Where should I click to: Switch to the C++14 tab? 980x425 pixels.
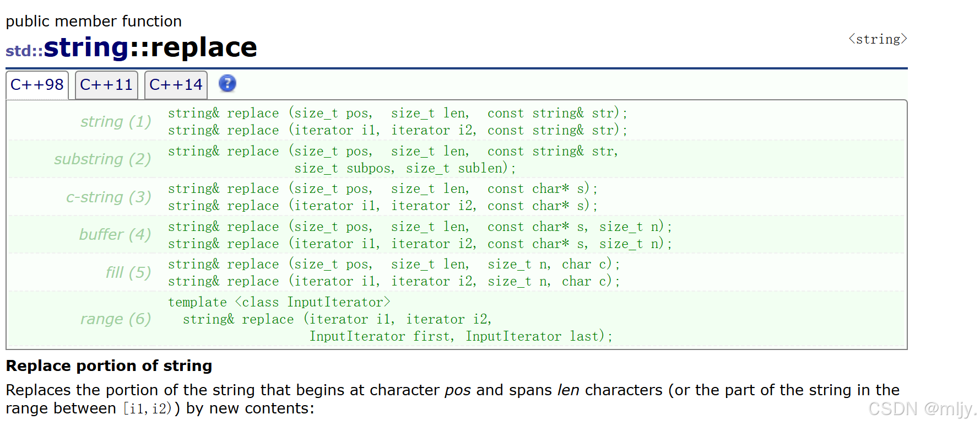(176, 85)
